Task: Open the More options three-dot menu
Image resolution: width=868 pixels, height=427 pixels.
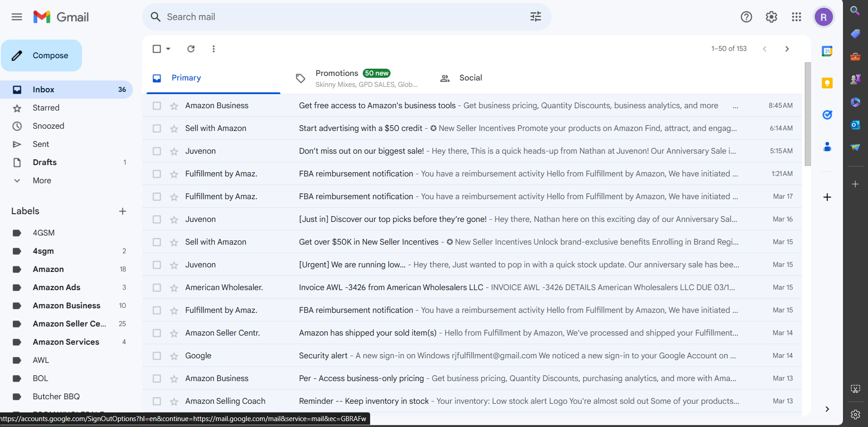Action: coord(213,49)
